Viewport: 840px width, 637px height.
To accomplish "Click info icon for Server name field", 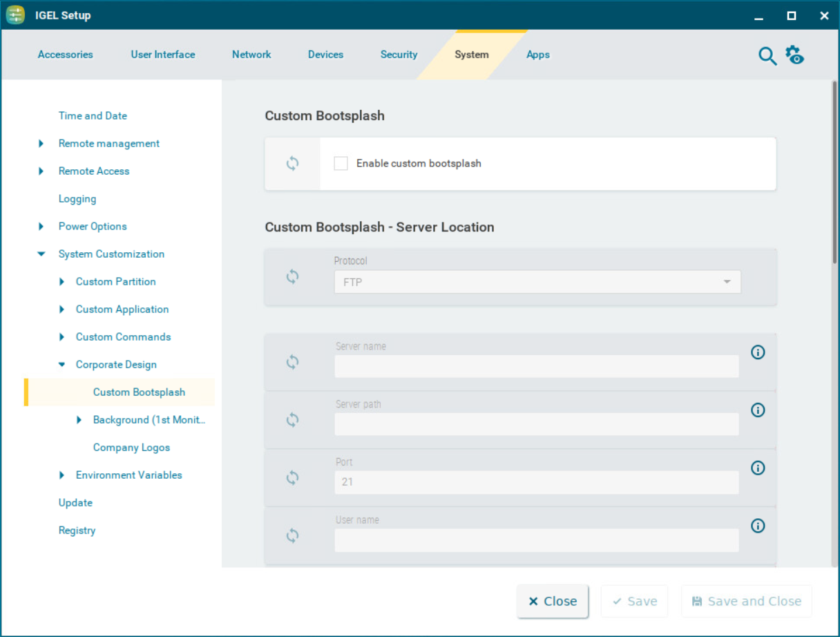I will [758, 352].
